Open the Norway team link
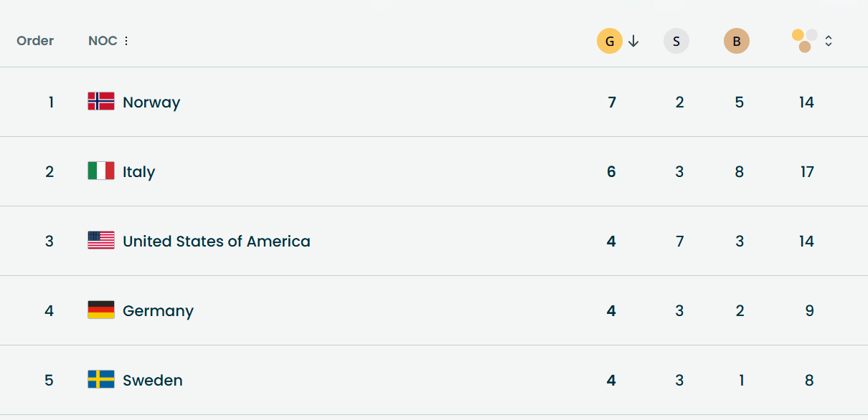This screenshot has height=420, width=868. click(x=151, y=102)
